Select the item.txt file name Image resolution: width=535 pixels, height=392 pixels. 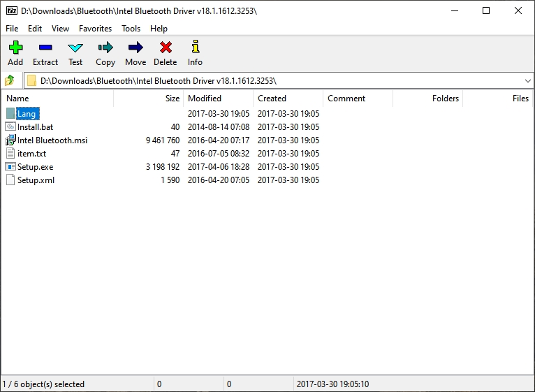(31, 154)
